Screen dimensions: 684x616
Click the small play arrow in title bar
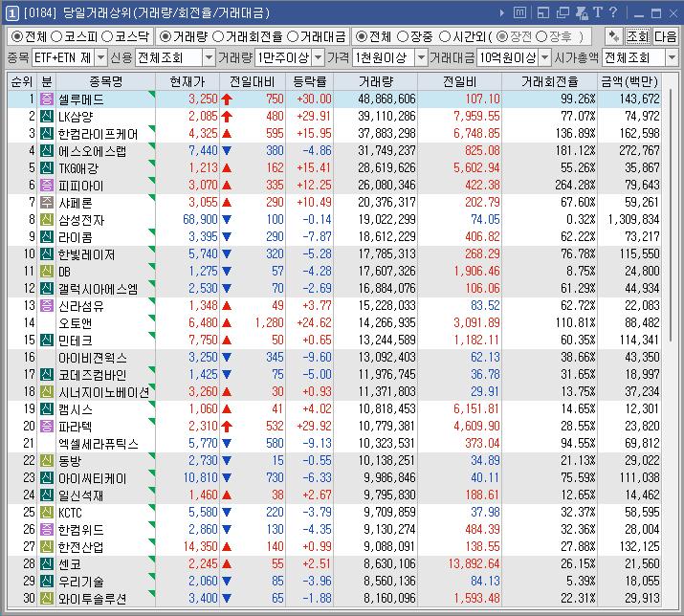click(502, 13)
